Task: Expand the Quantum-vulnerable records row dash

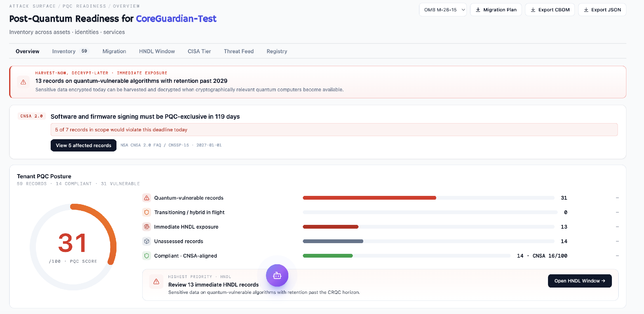Action: click(617, 198)
